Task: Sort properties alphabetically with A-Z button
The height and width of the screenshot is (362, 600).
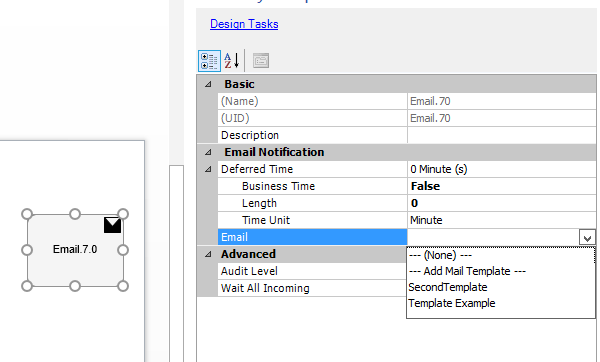Action: pos(232,61)
